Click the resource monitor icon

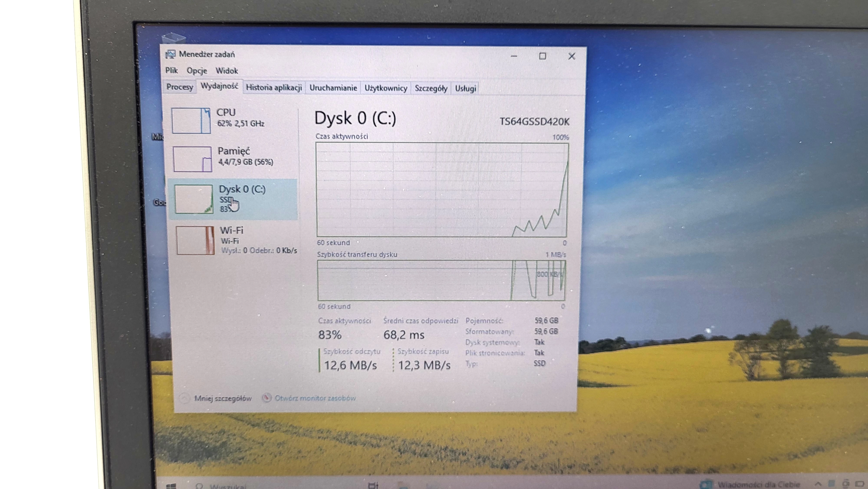[x=266, y=398]
